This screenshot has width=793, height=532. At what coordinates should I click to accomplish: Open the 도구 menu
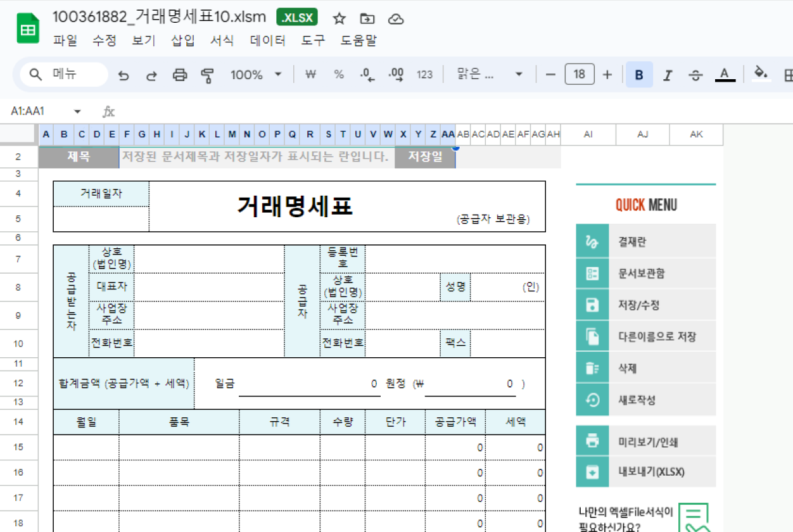(x=314, y=41)
